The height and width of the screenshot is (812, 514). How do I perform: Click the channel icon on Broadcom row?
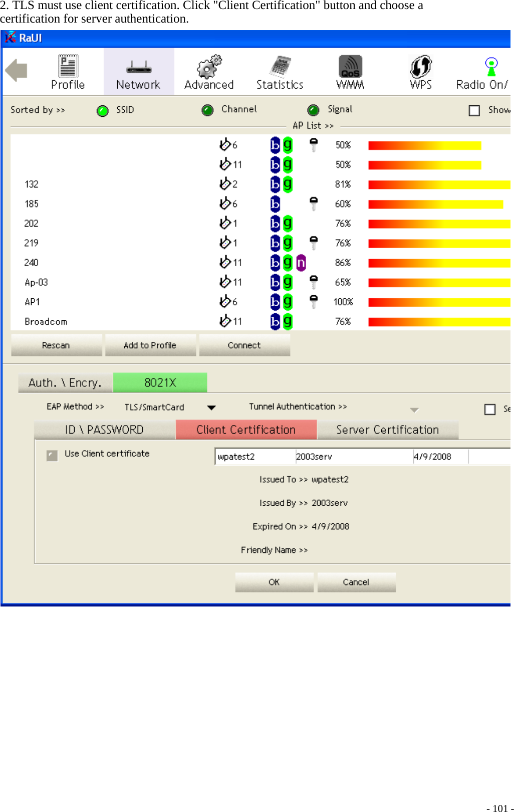coord(225,321)
